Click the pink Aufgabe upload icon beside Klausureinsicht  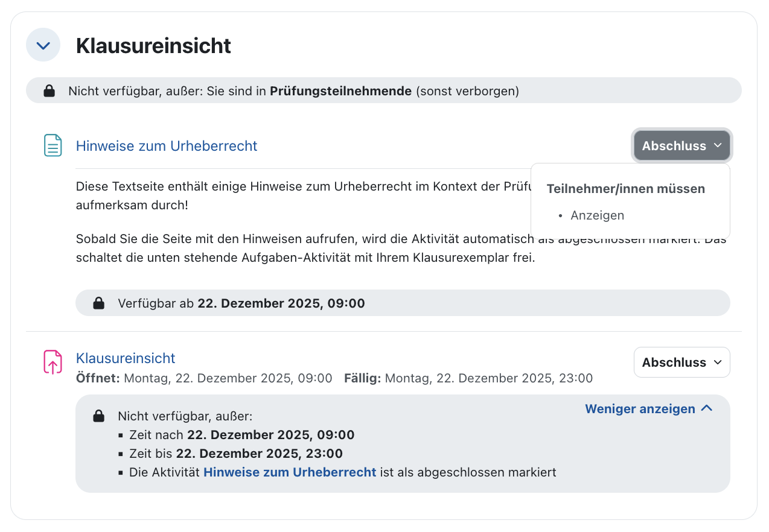click(x=53, y=361)
